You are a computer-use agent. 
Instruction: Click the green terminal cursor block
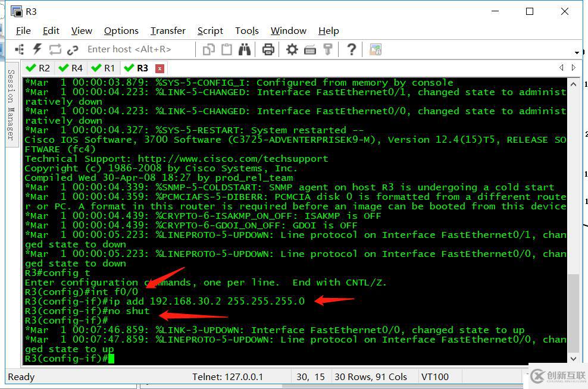pyautogui.click(x=111, y=359)
